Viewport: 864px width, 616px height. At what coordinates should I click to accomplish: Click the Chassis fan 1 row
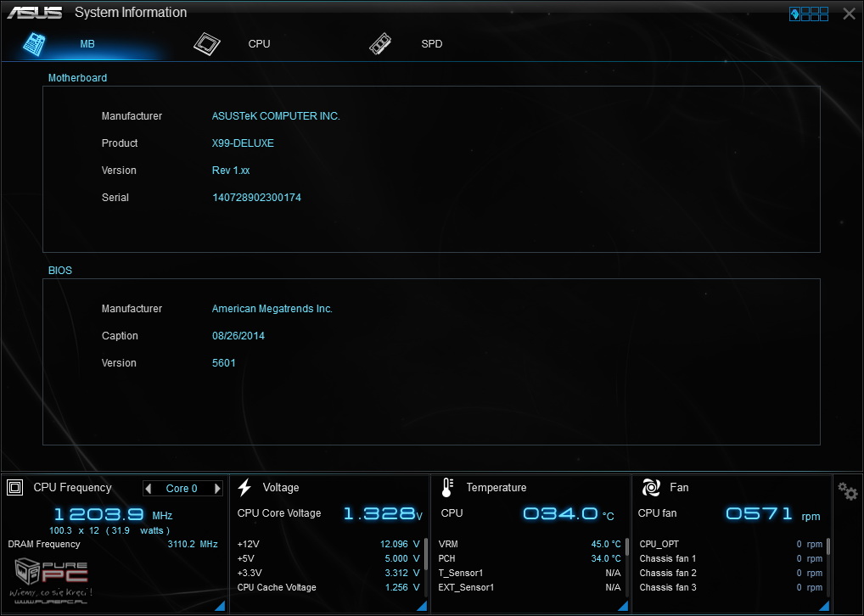click(731, 558)
